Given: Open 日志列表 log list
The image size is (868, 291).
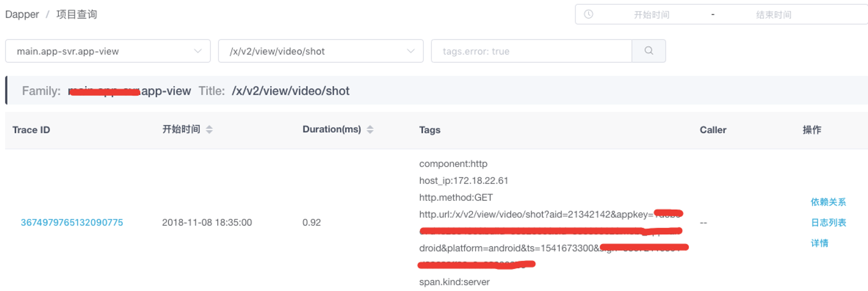Looking at the screenshot, I should (x=828, y=222).
